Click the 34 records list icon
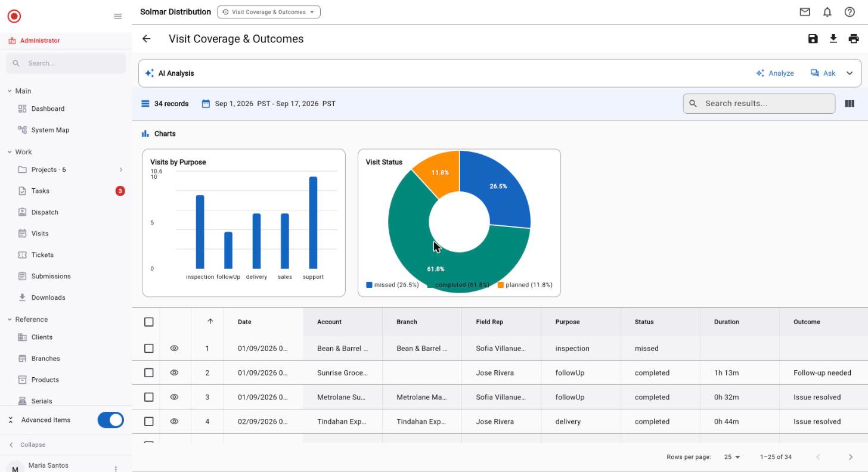 [x=145, y=104]
